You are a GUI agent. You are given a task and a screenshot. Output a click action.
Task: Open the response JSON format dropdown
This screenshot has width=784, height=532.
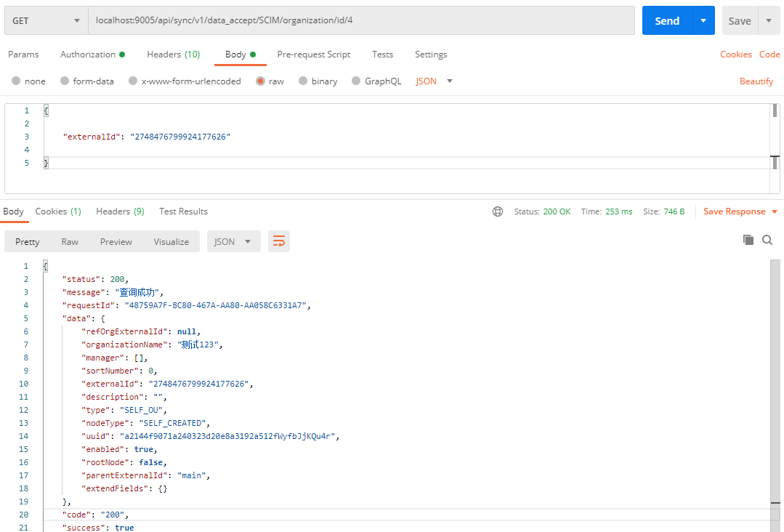[233, 242]
